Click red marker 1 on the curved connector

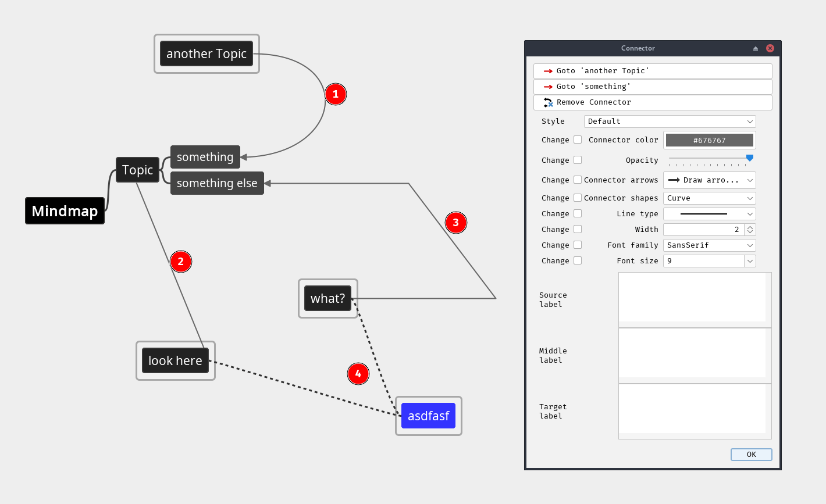336,94
